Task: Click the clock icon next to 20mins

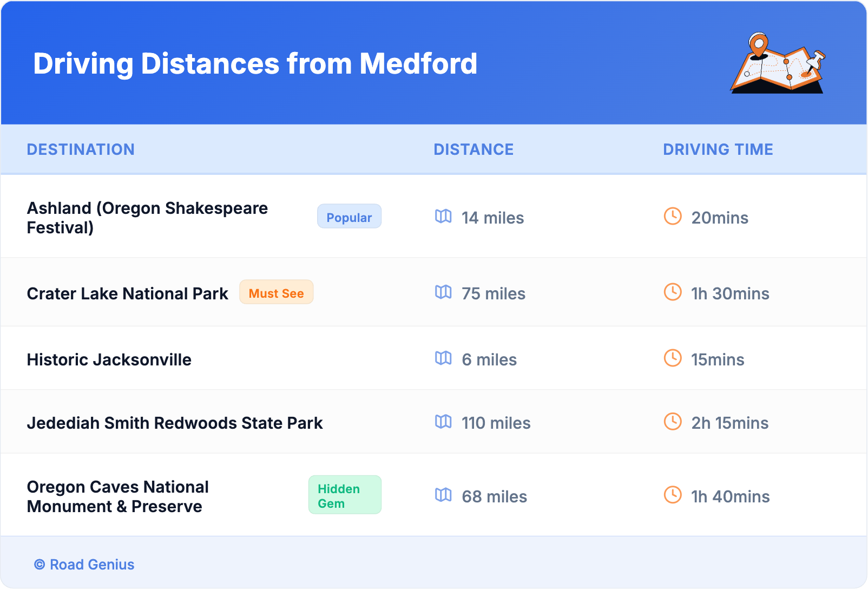Action: point(673,217)
